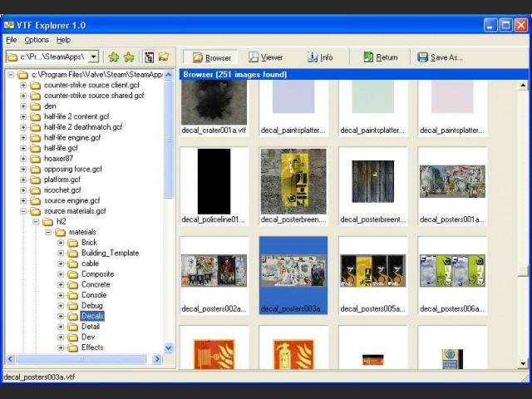Collapse the hl2 folder node
Image resolution: width=532 pixels, height=399 pixels.
pos(36,222)
